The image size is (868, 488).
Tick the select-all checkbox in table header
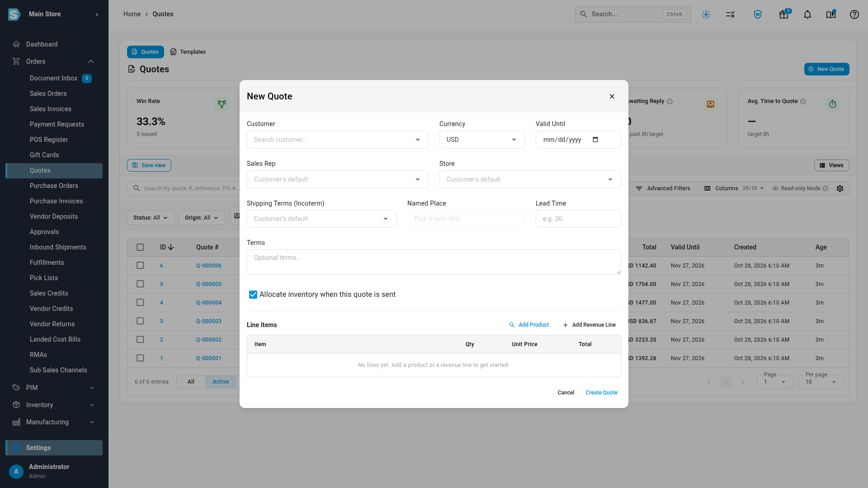pyautogui.click(x=140, y=247)
